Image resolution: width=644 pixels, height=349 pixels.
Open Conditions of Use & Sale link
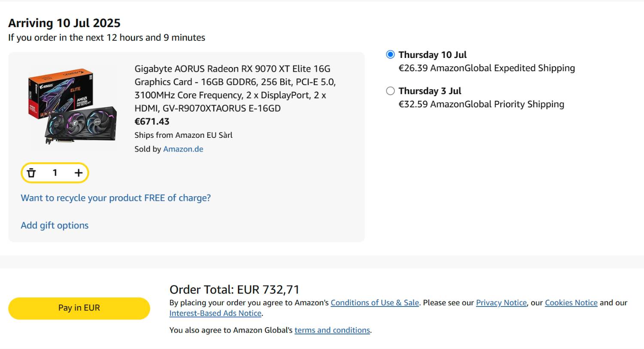point(375,303)
